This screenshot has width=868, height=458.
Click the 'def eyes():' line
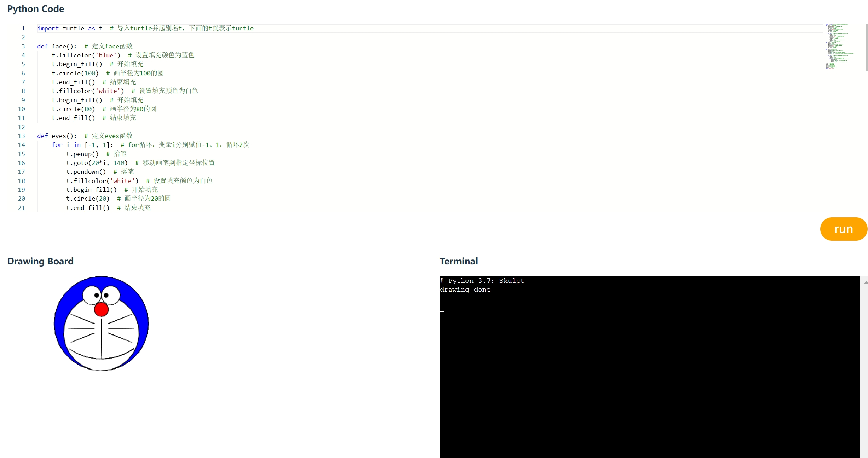(x=85, y=136)
